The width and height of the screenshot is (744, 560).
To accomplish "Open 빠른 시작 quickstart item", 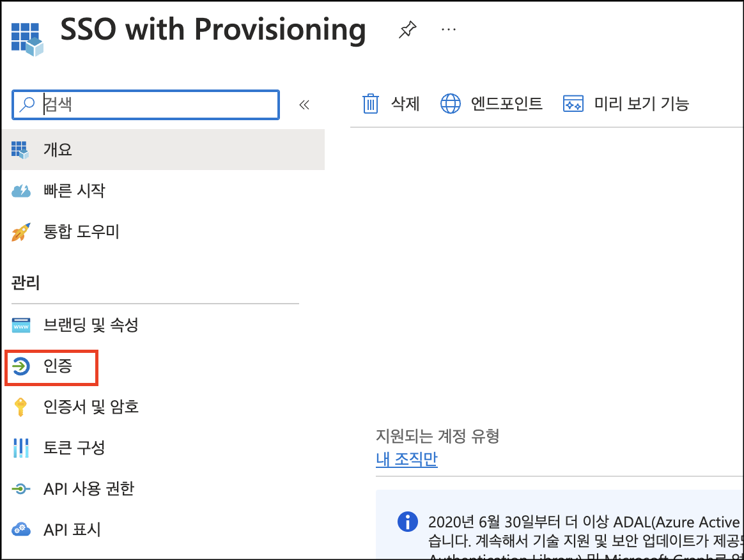I will pos(74,191).
